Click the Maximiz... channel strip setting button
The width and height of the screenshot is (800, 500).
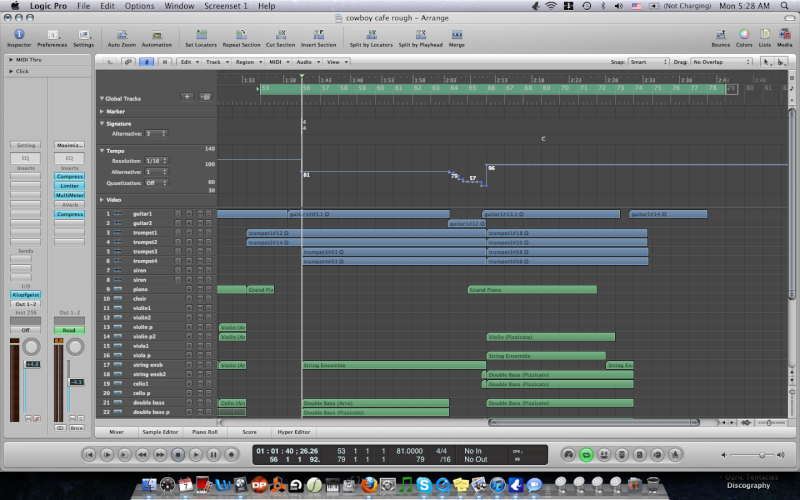69,145
